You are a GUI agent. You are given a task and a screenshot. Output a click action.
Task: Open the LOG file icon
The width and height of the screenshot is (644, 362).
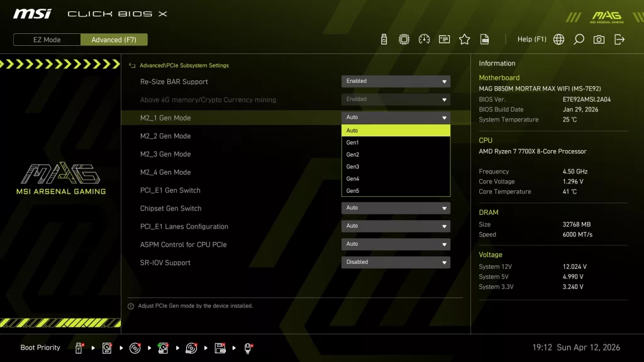[x=485, y=40]
